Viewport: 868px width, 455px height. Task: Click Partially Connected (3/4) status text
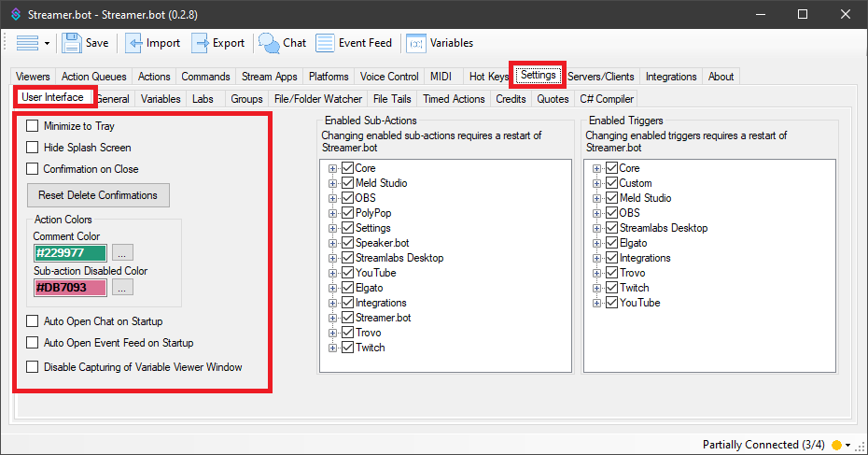(763, 445)
